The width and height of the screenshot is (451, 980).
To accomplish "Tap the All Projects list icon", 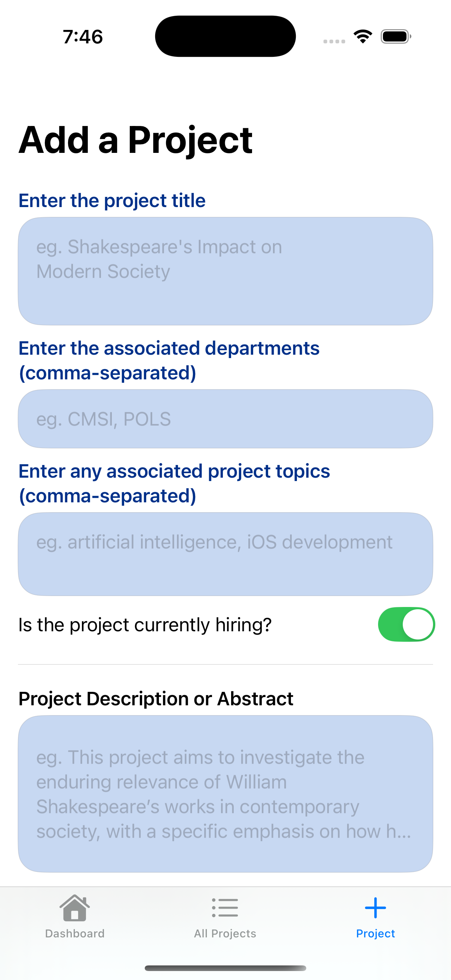I will pyautogui.click(x=225, y=908).
